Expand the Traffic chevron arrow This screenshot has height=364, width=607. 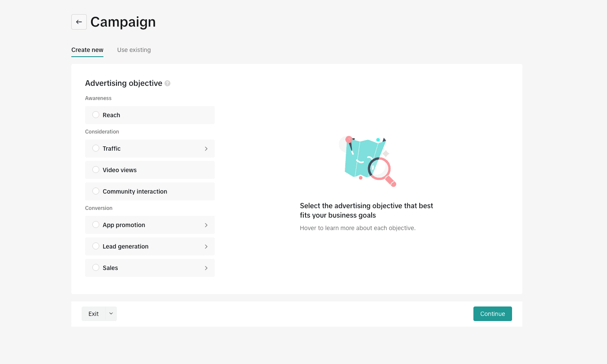pos(206,149)
